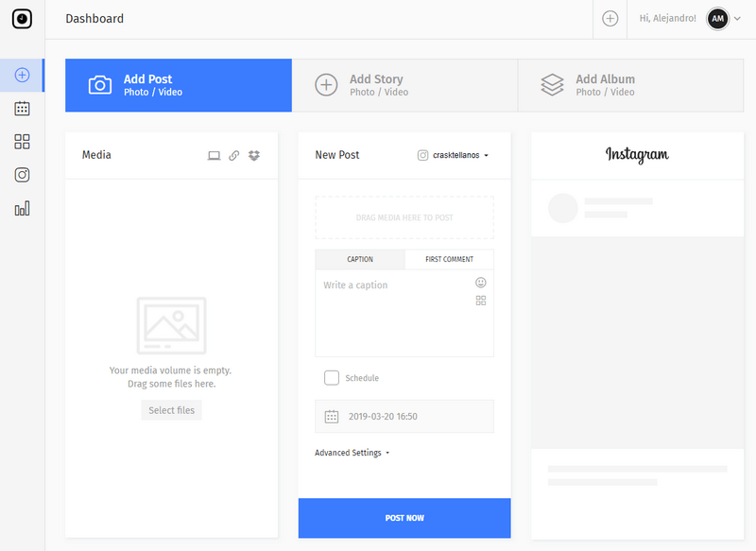Viewport: 756px width, 551px height.
Task: Switch to the First Comment tab
Action: click(449, 259)
